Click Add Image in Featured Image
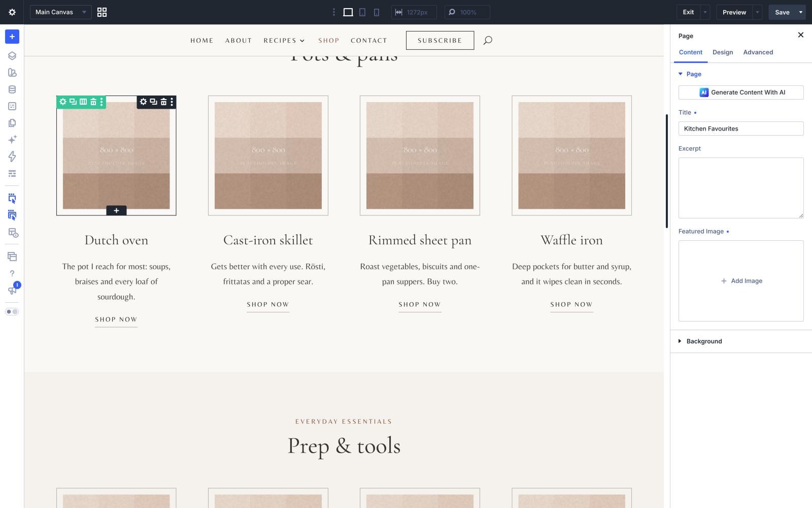 click(741, 281)
